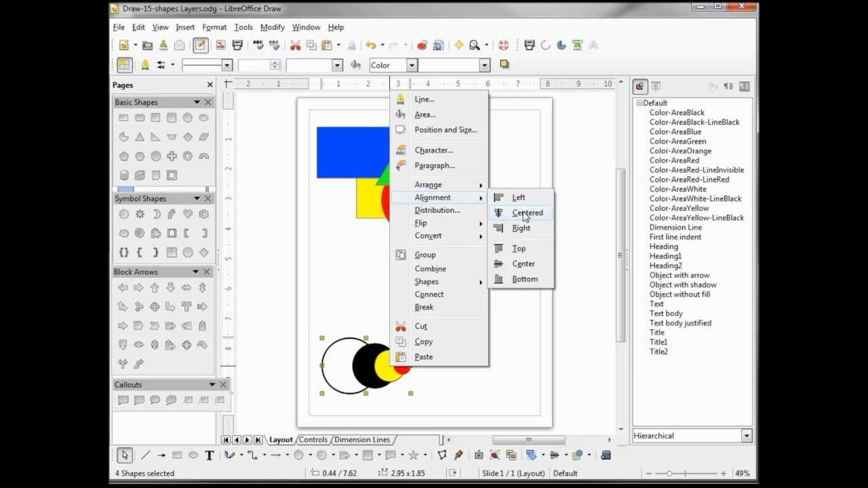Open the area fill color dropdown
The height and width of the screenshot is (488, 868).
tap(484, 65)
